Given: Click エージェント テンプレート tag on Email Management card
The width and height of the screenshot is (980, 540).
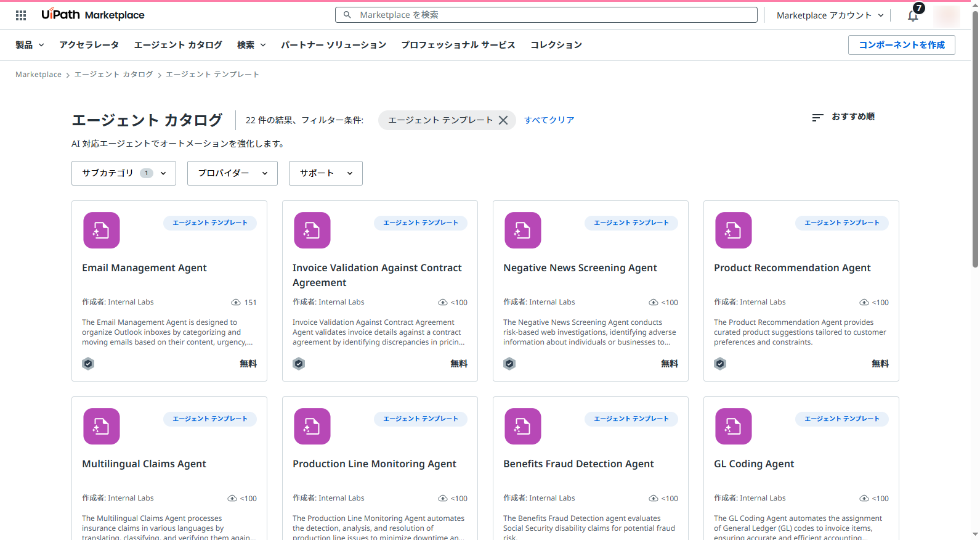Looking at the screenshot, I should coord(210,223).
